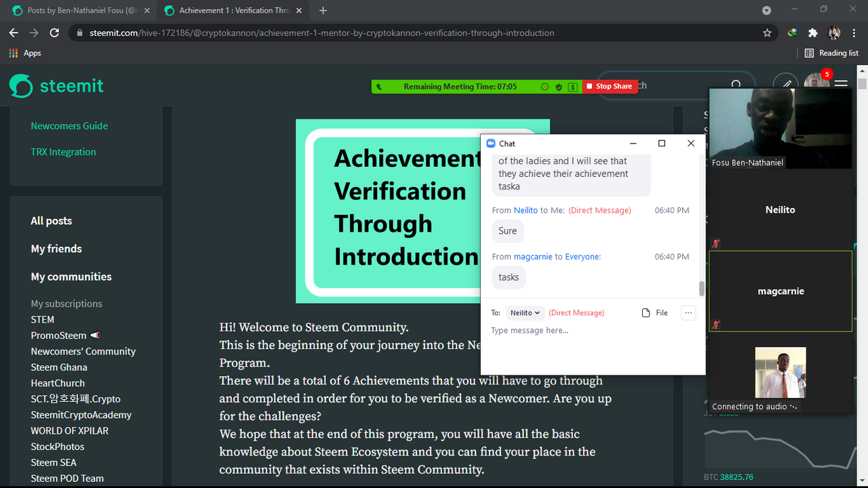868x488 pixels.
Task: Click muted microphone icon on magcarnie tile
Action: pyautogui.click(x=715, y=325)
